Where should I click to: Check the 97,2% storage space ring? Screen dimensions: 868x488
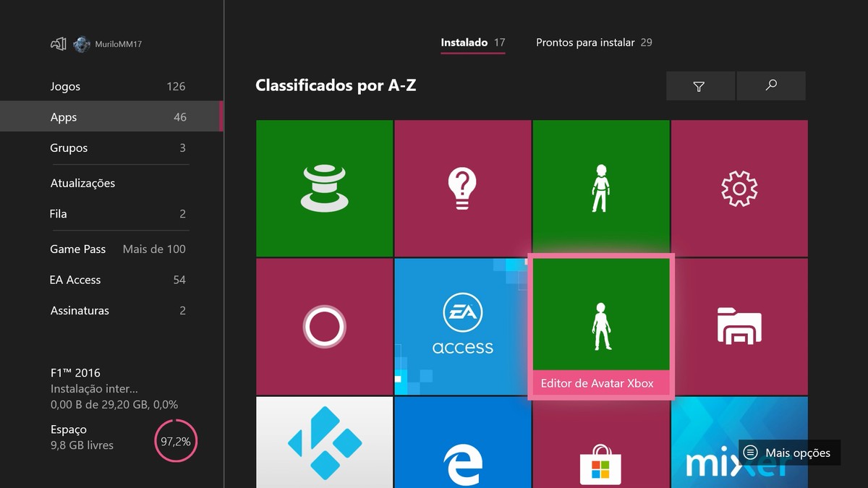pos(176,441)
